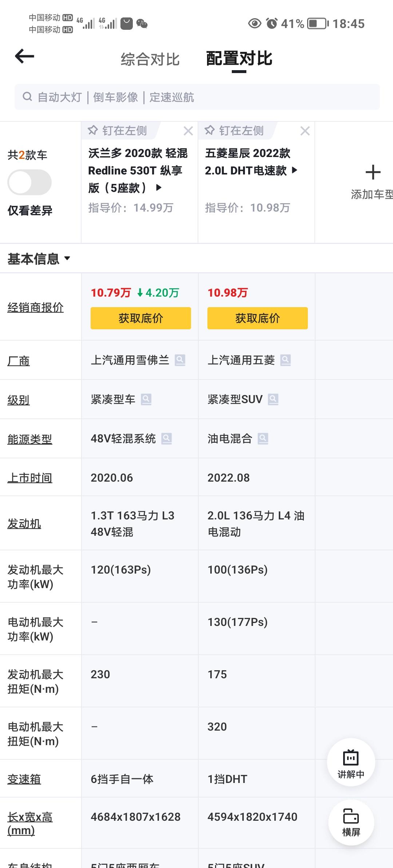Open 级别 term explanation

click(x=19, y=400)
